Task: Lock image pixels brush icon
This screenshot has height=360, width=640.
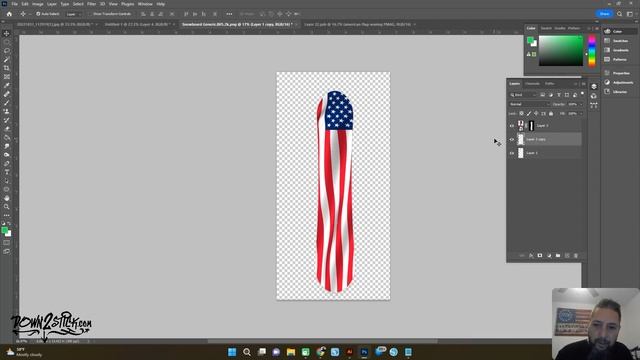Action: (529, 113)
